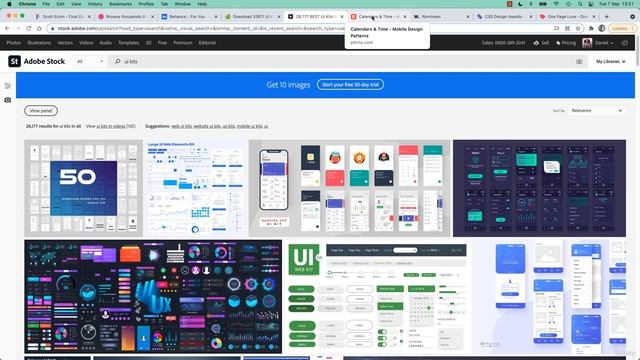Screen dimensions: 640x360
Task: Open a new tab with the plus icon
Action: (607, 16)
